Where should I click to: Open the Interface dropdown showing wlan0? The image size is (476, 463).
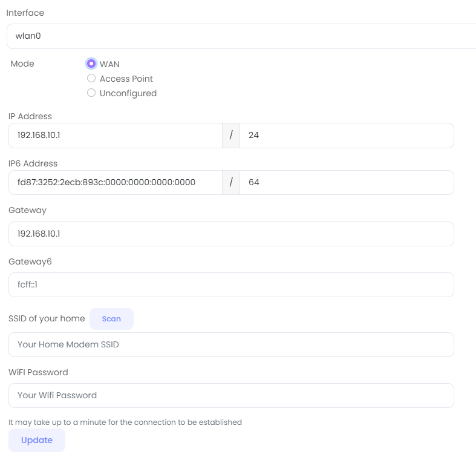coord(241,36)
